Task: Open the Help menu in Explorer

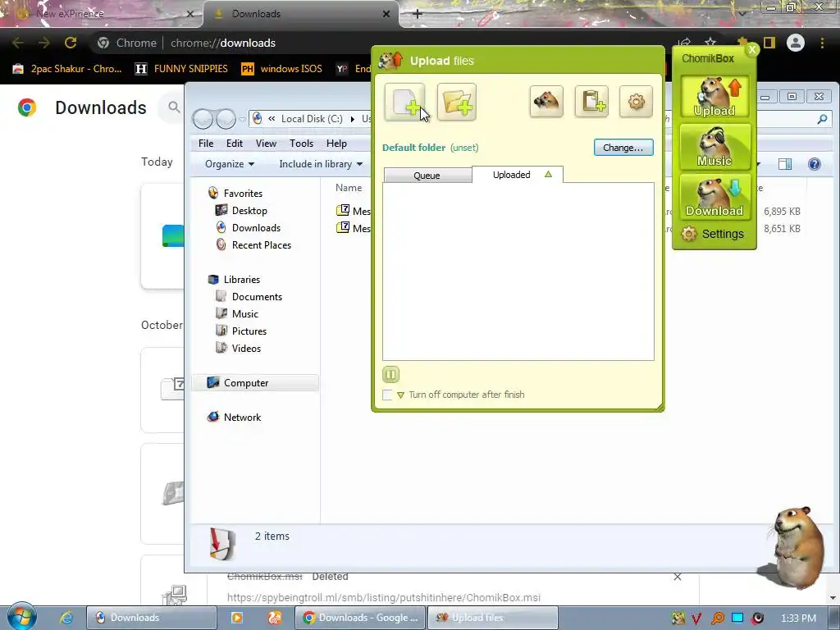Action: coord(336,144)
